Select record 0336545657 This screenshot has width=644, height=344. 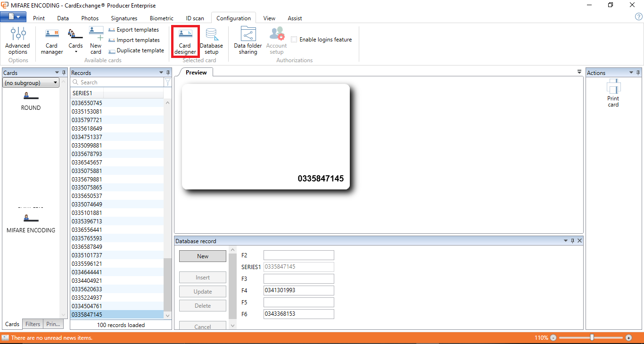point(117,162)
